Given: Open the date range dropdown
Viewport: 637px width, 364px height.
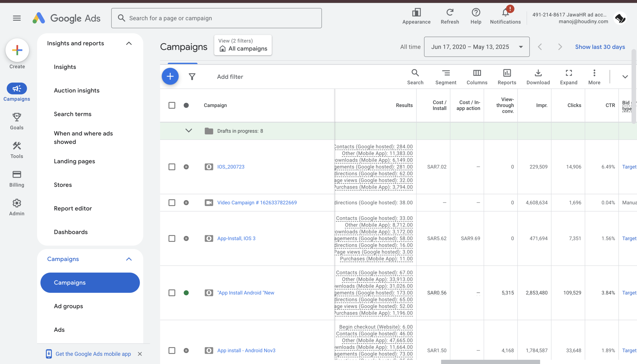Looking at the screenshot, I should click(477, 47).
